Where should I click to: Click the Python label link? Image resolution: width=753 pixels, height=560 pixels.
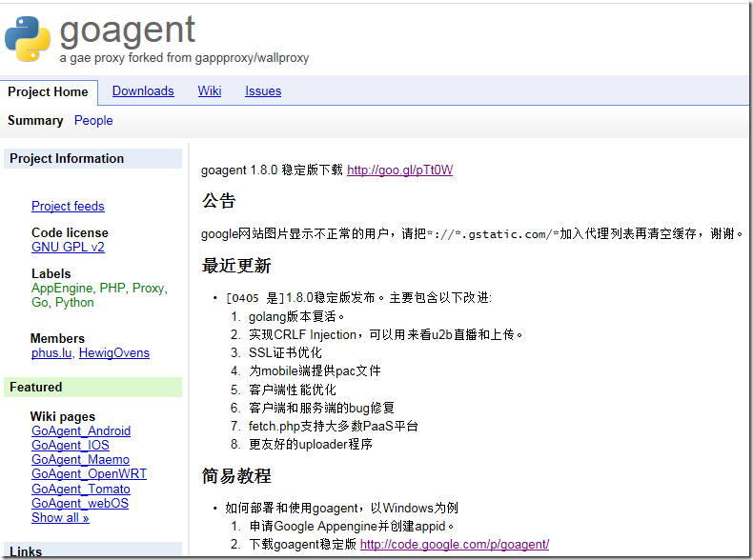pos(74,303)
